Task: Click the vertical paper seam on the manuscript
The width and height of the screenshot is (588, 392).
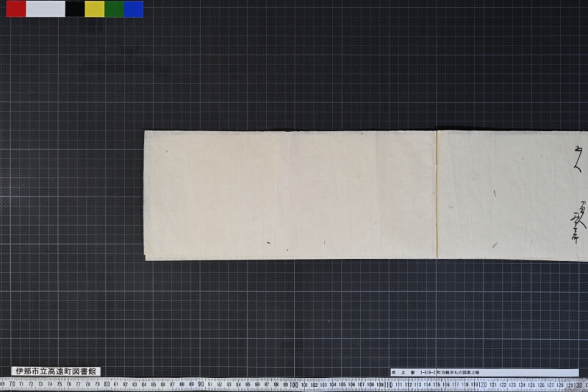Action: [437, 194]
